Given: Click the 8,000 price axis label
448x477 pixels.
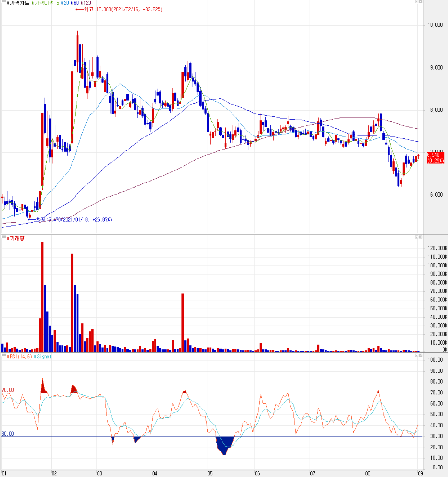Looking at the screenshot, I should (x=436, y=110).
